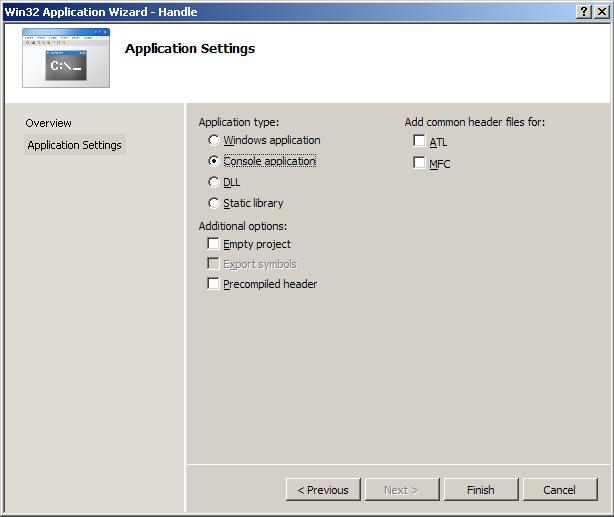Click the disabled Next button
This screenshot has width=614, height=517.
tap(402, 490)
